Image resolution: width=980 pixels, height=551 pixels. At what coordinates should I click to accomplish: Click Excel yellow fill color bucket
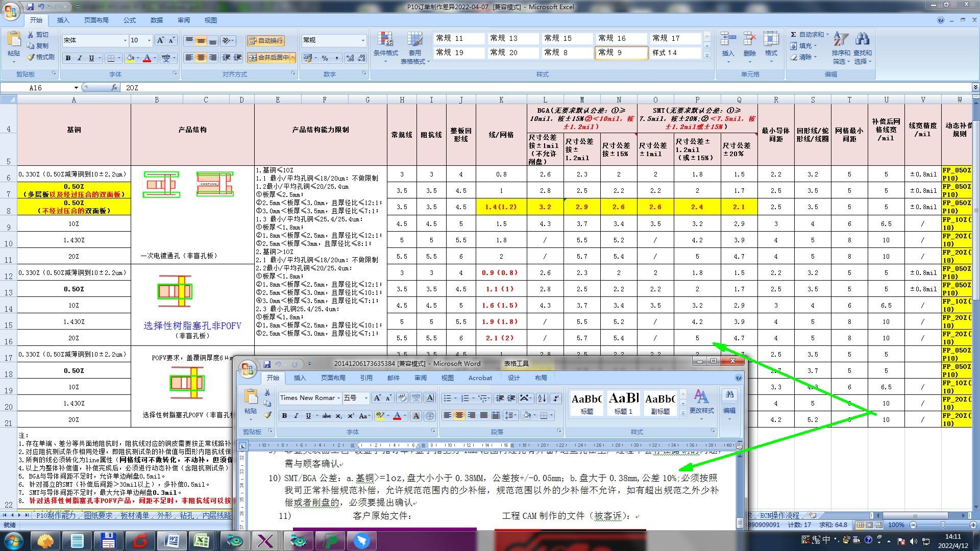pos(130,58)
